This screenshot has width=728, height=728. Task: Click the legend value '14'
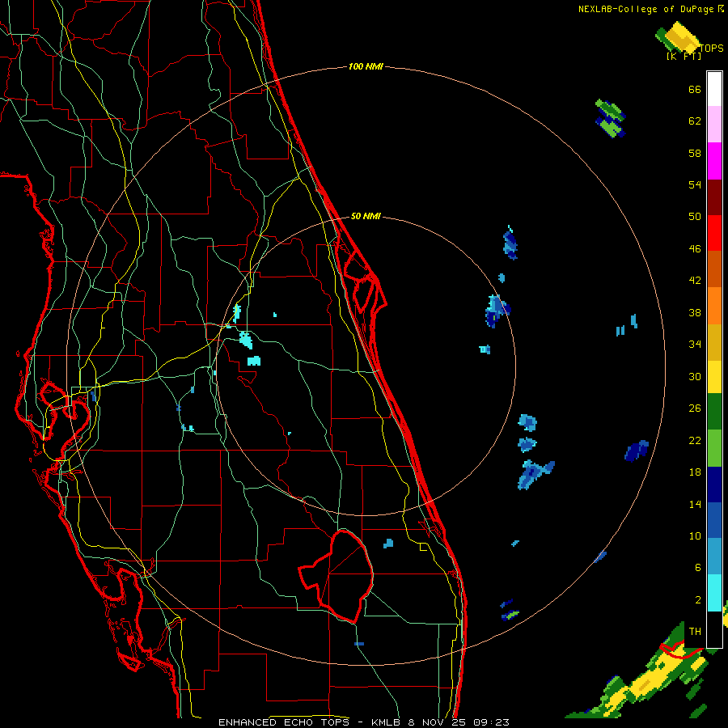(695, 504)
